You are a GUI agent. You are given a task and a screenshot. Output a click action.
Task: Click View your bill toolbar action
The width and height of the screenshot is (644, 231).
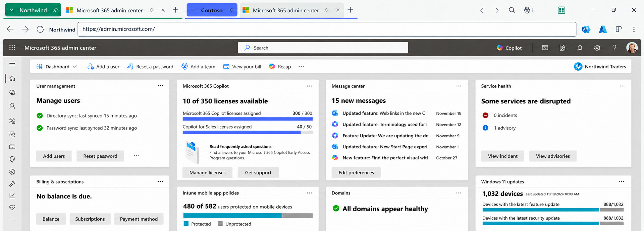pyautogui.click(x=242, y=67)
